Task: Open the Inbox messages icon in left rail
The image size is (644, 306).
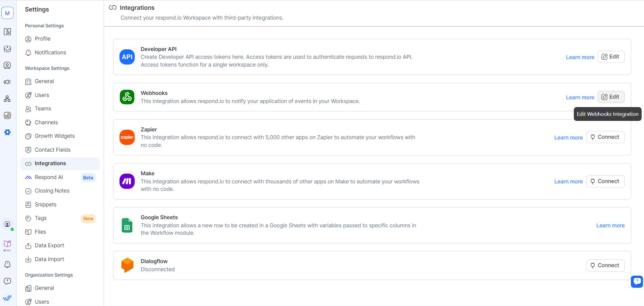Action: click(x=7, y=49)
